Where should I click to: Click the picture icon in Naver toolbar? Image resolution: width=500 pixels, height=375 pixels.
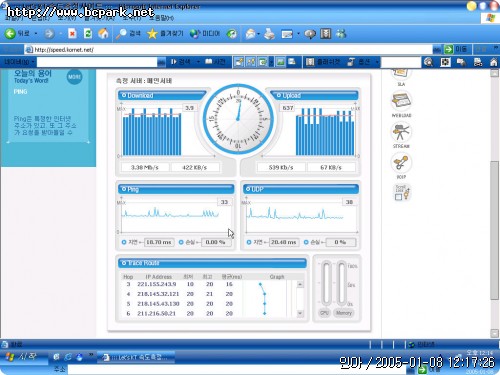(x=280, y=62)
